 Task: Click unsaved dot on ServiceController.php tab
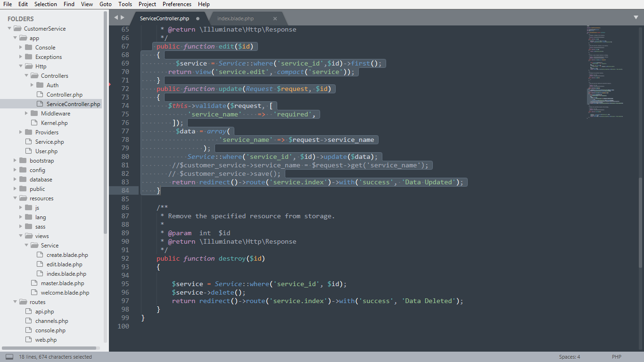point(198,18)
